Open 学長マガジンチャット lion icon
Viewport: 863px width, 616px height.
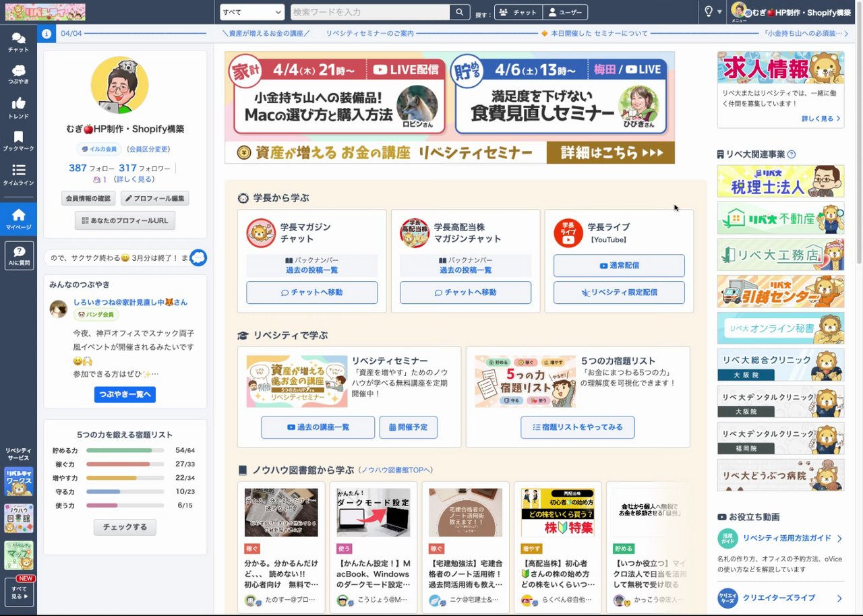pyautogui.click(x=261, y=233)
